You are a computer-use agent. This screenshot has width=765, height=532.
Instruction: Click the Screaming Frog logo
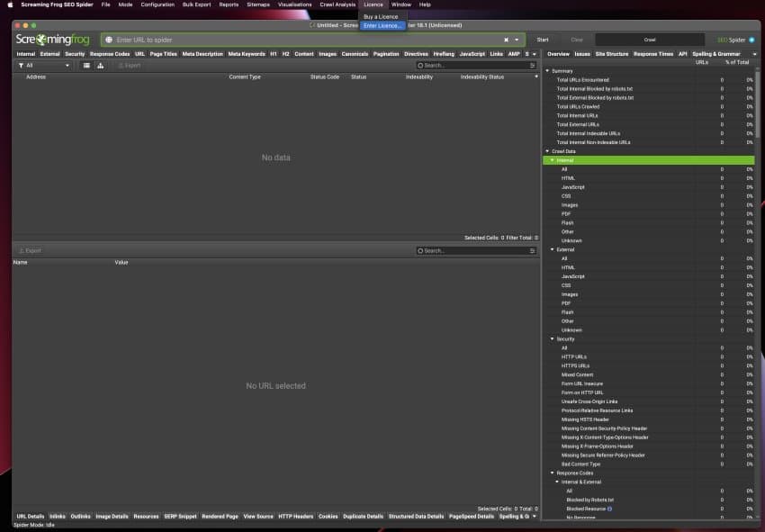pyautogui.click(x=52, y=40)
